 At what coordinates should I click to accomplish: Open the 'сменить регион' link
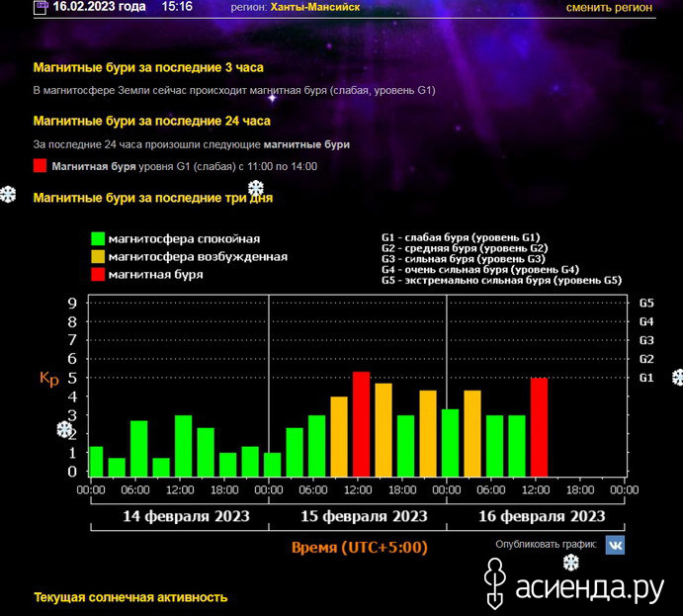(x=609, y=7)
